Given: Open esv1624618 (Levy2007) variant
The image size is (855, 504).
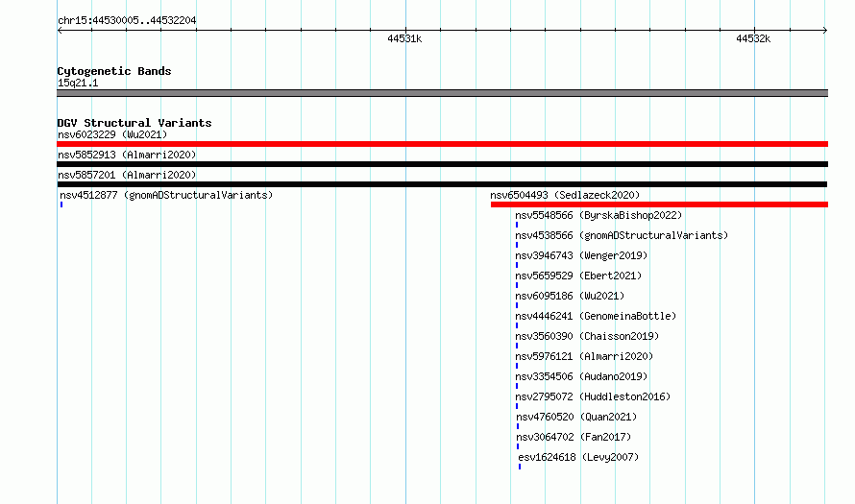Looking at the screenshot, I should 578,457.
